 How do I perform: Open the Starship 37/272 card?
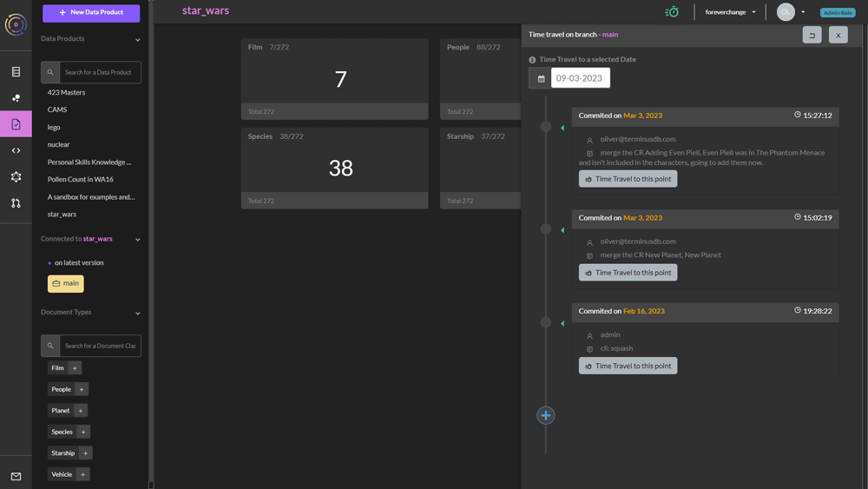coord(481,169)
